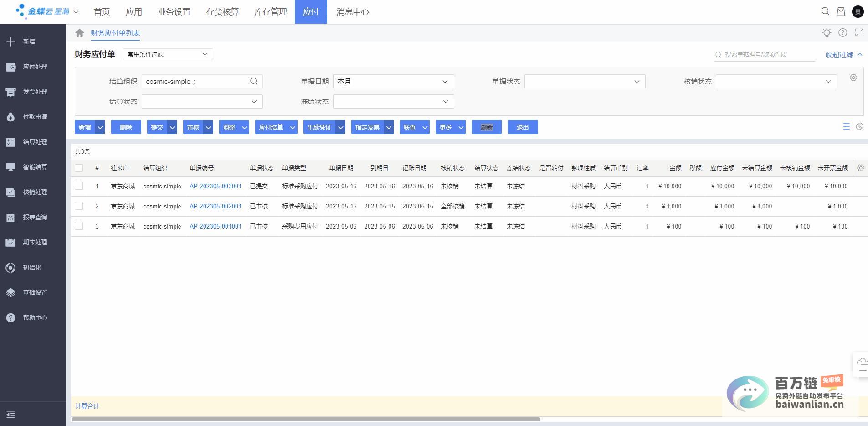This screenshot has height=426, width=868.
Task: Toggle fullscreen expand icon
Action: pos(859,32)
